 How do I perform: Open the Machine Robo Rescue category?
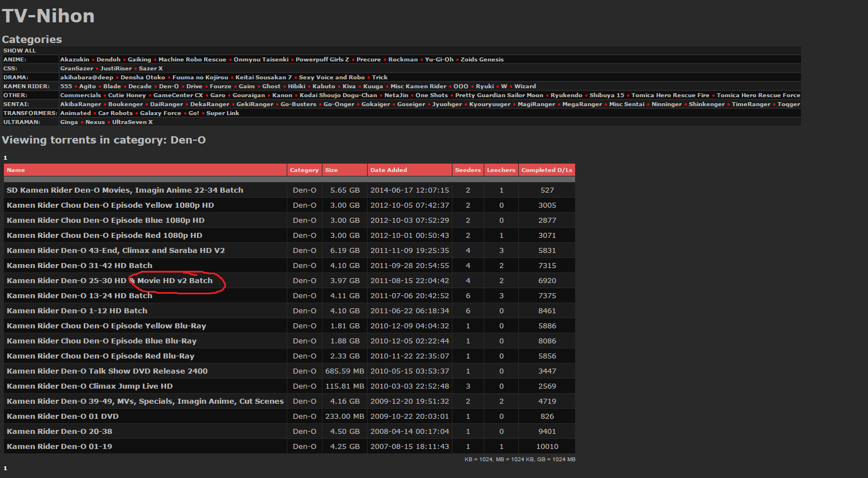click(x=192, y=60)
